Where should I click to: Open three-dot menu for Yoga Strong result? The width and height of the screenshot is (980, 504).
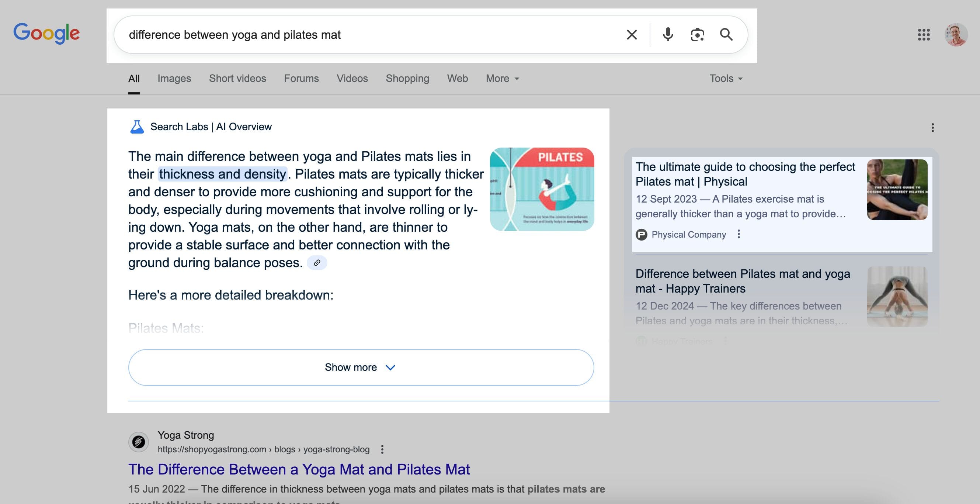[x=382, y=449]
